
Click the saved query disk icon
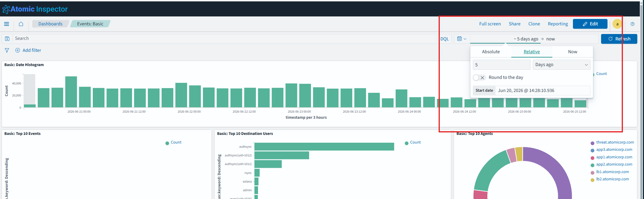pos(7,39)
